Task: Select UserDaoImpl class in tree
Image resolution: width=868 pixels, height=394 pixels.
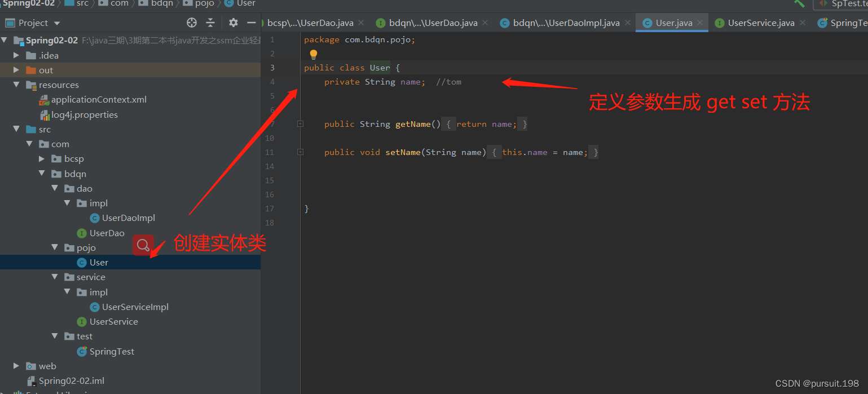Action: coord(129,218)
